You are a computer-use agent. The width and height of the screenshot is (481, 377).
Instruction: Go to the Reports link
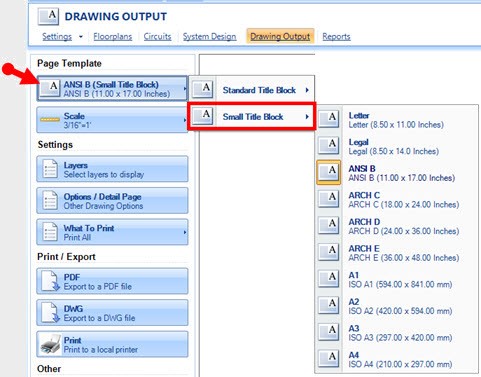point(336,36)
